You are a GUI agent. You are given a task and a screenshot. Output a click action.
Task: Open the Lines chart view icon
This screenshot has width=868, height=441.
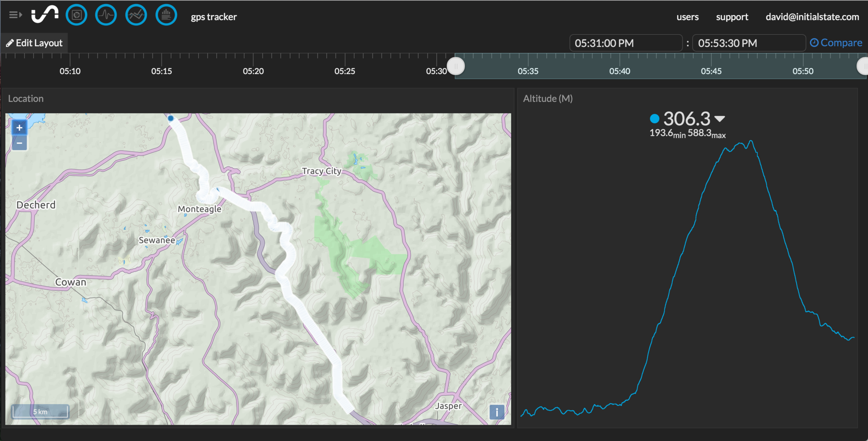coord(136,15)
